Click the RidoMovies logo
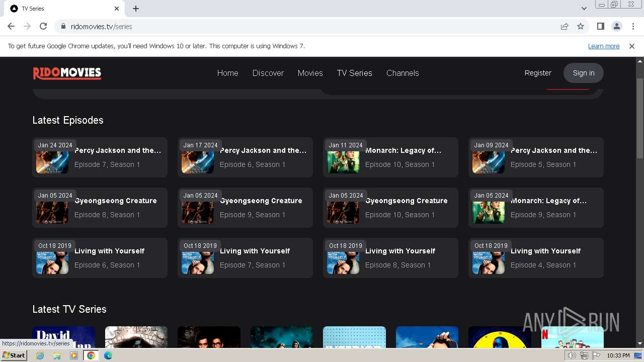The width and height of the screenshot is (644, 362). pyautogui.click(x=67, y=73)
